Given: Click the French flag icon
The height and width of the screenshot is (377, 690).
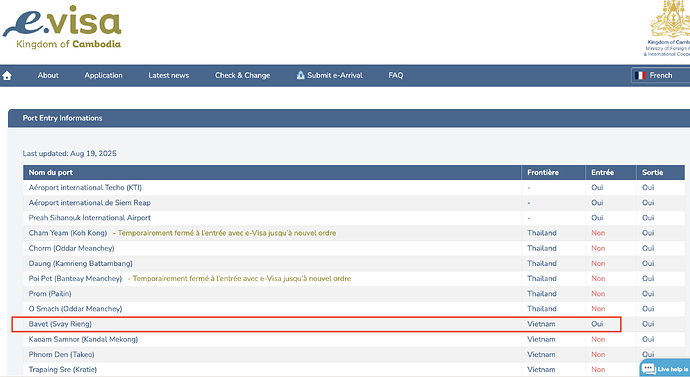Looking at the screenshot, I should [640, 76].
